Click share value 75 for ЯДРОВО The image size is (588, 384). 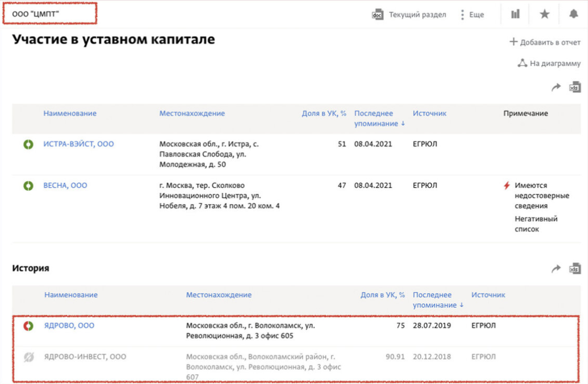pos(401,325)
